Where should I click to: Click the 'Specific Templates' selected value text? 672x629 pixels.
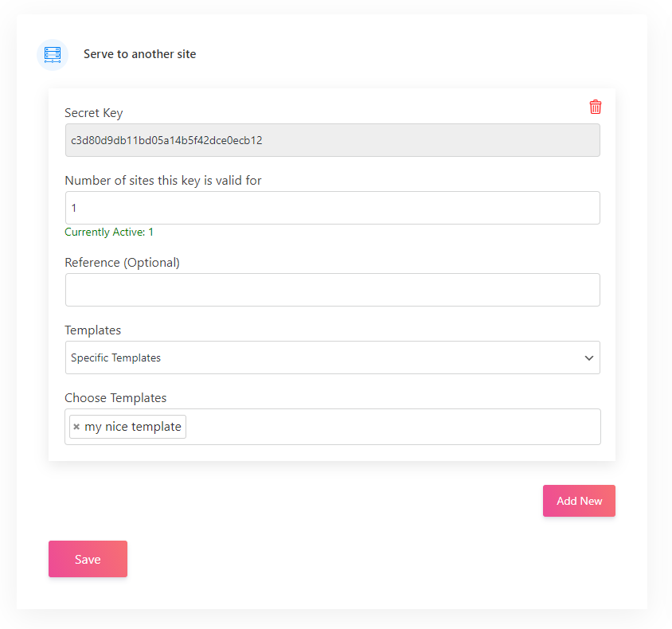pos(116,358)
